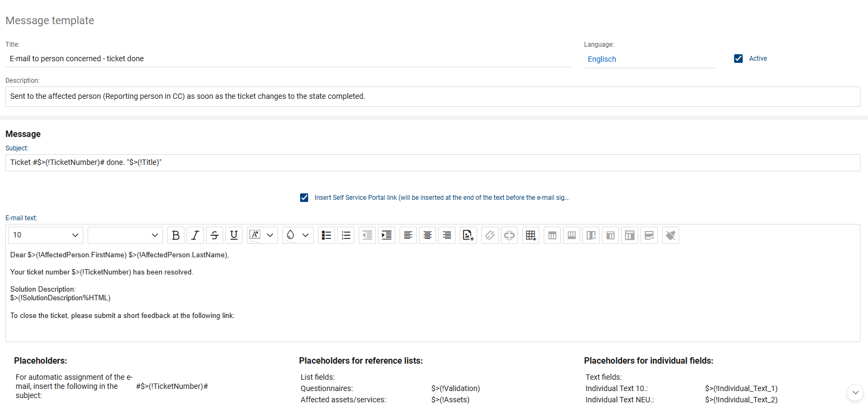Screen dimensions: 868x405
Task: Click the Subject input field
Action: [433, 163]
